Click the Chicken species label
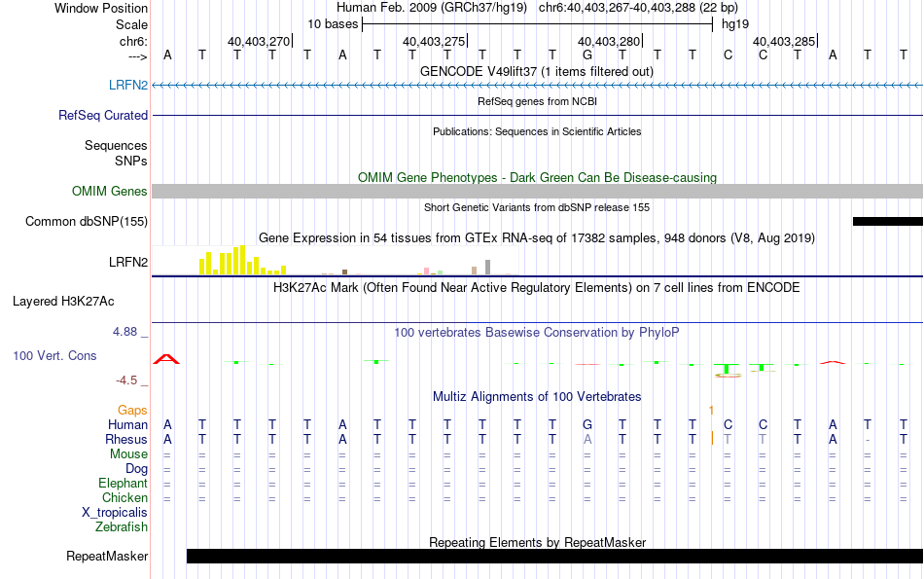 (124, 497)
